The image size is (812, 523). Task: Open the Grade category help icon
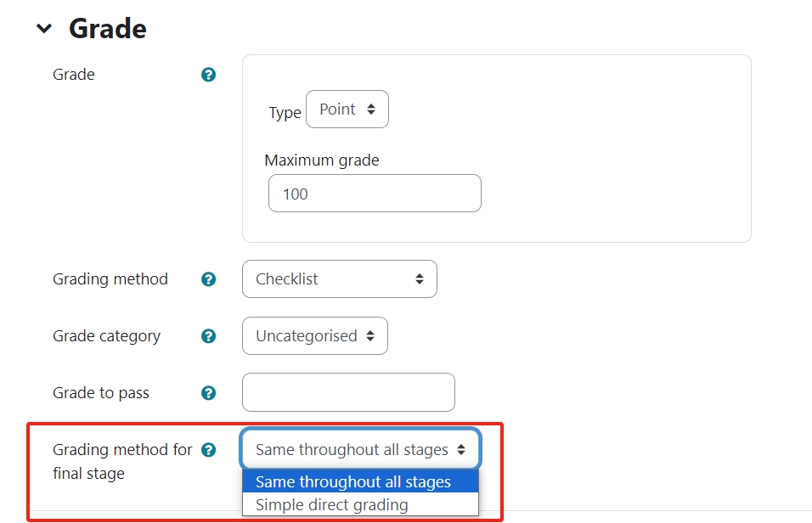coord(208,335)
